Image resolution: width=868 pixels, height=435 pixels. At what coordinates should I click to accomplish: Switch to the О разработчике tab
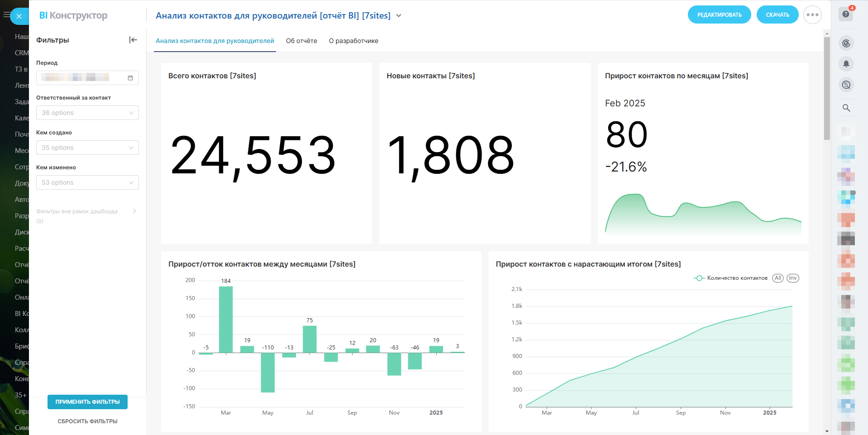coord(353,41)
